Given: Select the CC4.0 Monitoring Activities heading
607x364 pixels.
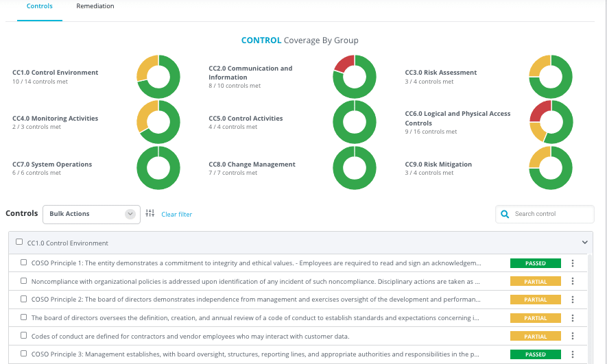Looking at the screenshot, I should coord(56,119).
